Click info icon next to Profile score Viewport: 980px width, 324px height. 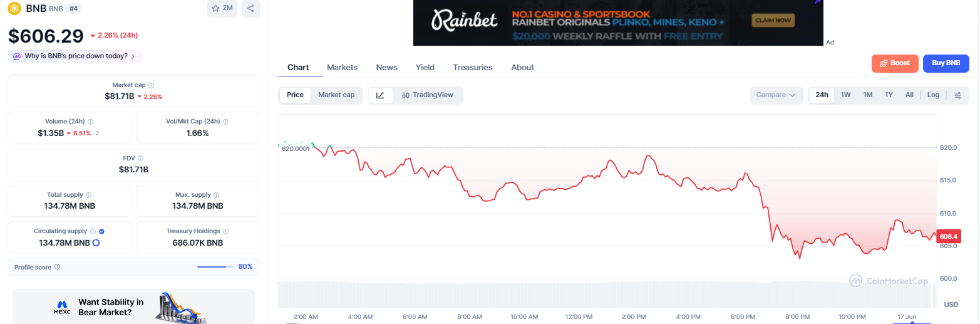click(x=57, y=267)
